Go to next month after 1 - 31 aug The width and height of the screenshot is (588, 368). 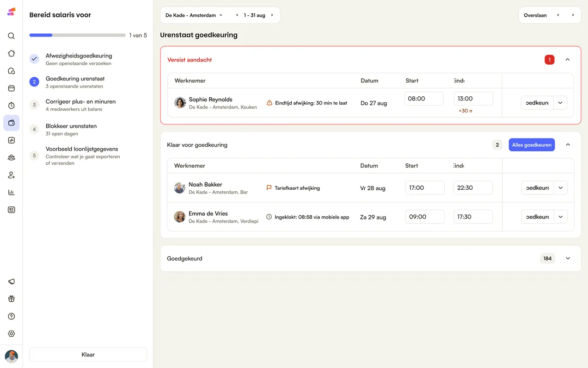pos(272,15)
